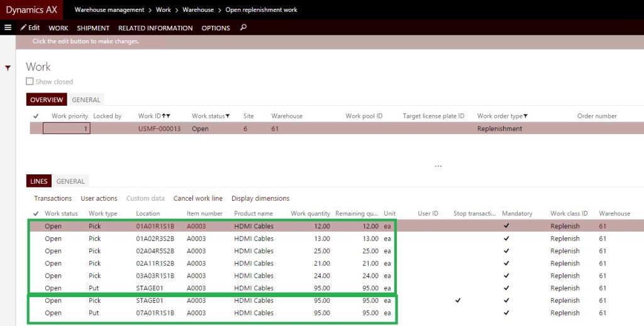This screenshot has width=644, height=326.
Task: Select all rows checkmark in Overview grid
Action: [36, 116]
